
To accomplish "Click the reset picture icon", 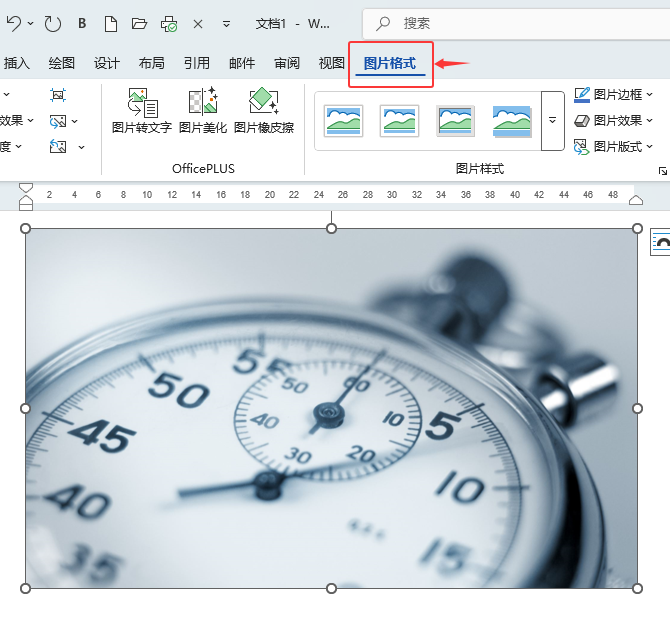I will [x=58, y=147].
